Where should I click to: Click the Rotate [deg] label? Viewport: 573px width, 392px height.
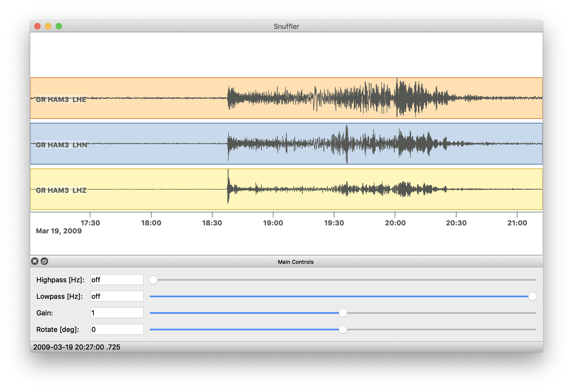click(58, 330)
